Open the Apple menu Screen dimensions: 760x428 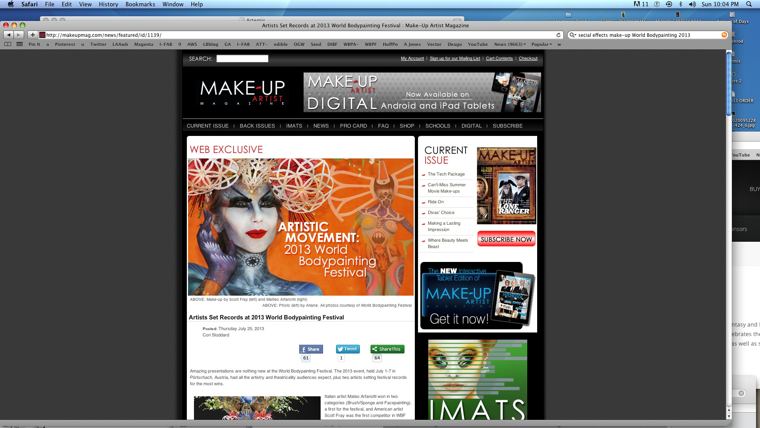10,4
